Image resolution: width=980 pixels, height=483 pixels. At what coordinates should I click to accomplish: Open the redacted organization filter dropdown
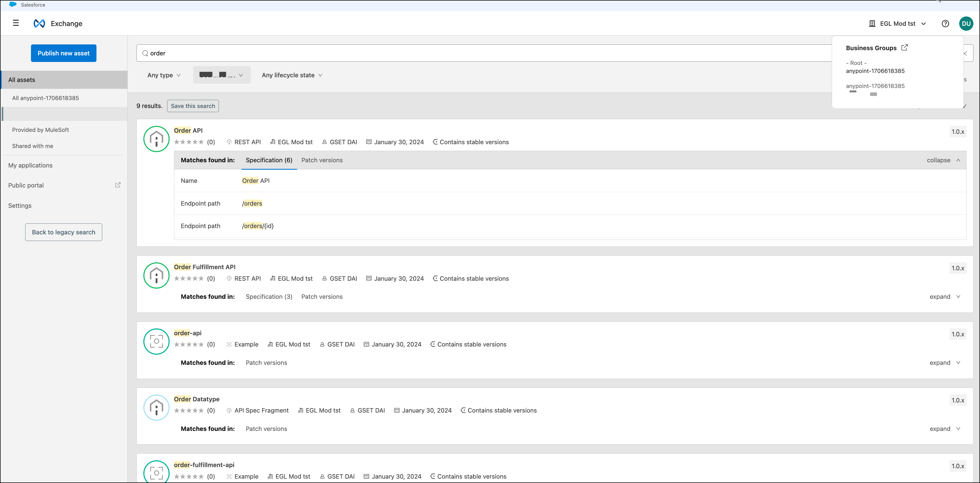(x=222, y=75)
